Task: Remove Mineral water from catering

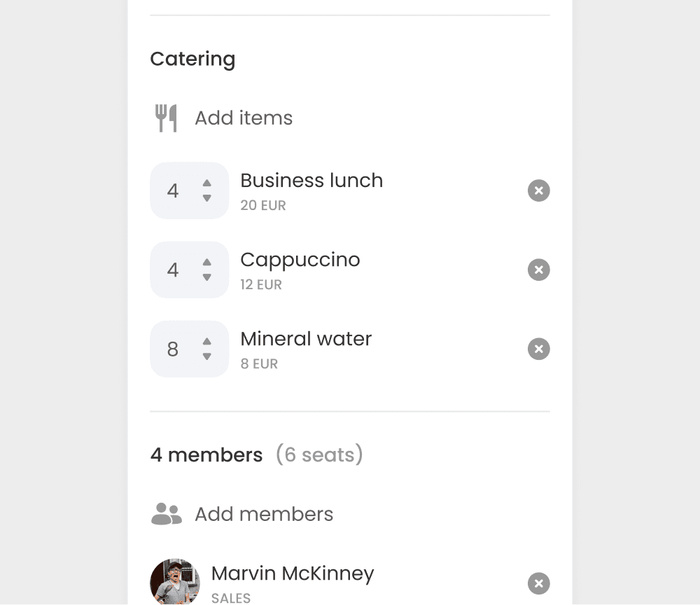Action: (x=538, y=349)
